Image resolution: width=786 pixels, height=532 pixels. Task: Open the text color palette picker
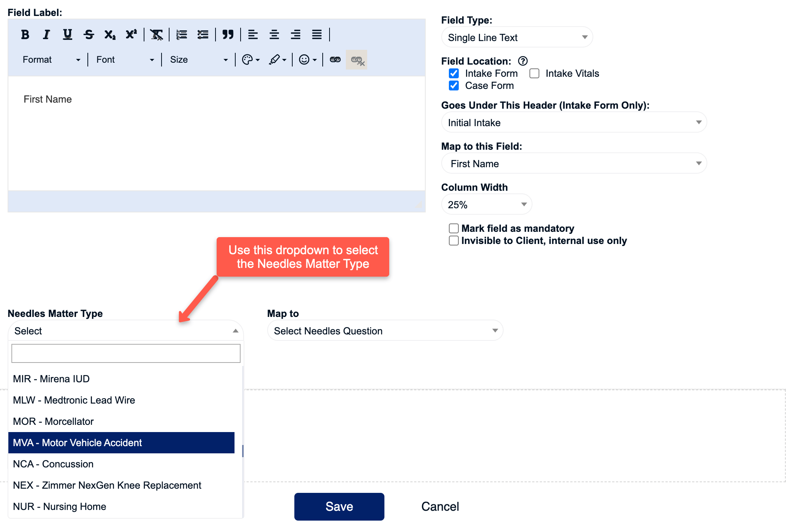click(247, 60)
